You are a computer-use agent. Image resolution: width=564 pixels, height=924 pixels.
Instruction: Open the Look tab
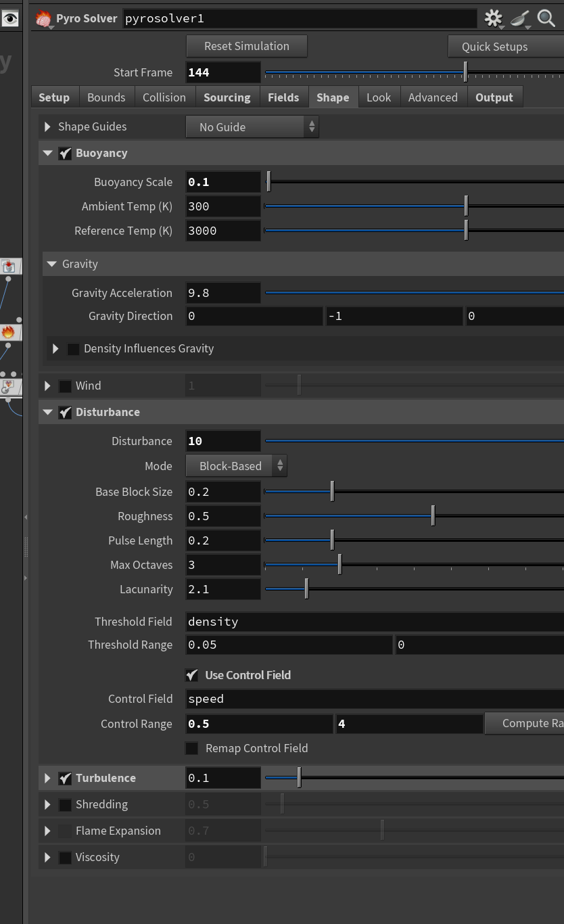tap(379, 97)
